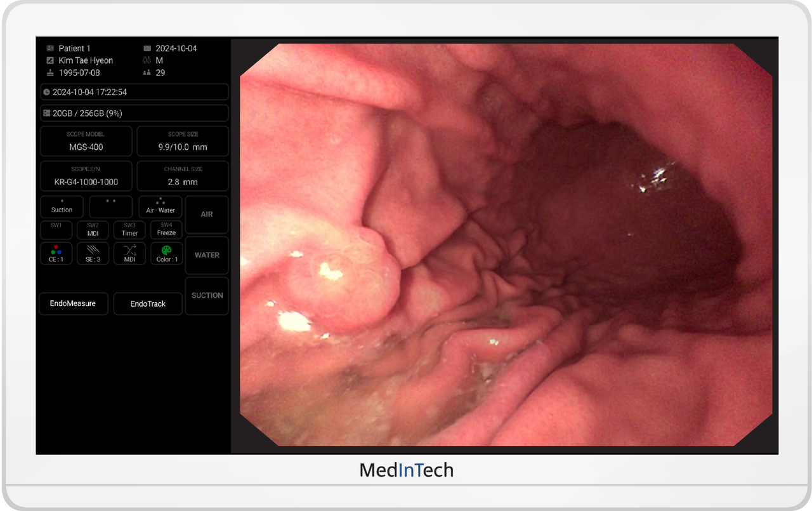The height and width of the screenshot is (511, 812).
Task: Click the storage disk icon
Action: click(46, 113)
